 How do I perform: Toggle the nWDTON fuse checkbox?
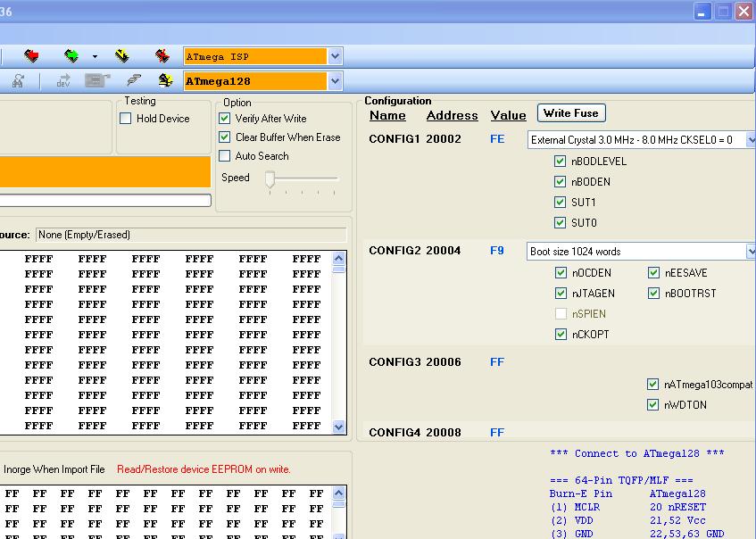coord(652,404)
